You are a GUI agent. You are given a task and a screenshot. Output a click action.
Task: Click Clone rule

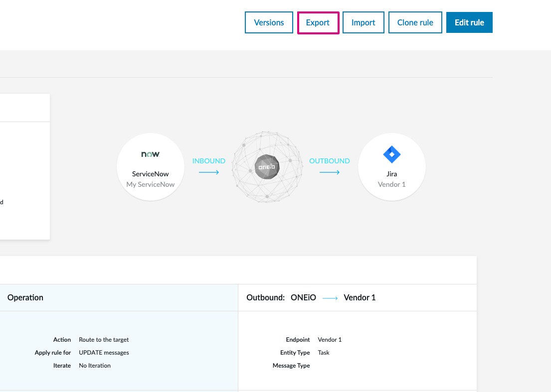pyautogui.click(x=415, y=22)
